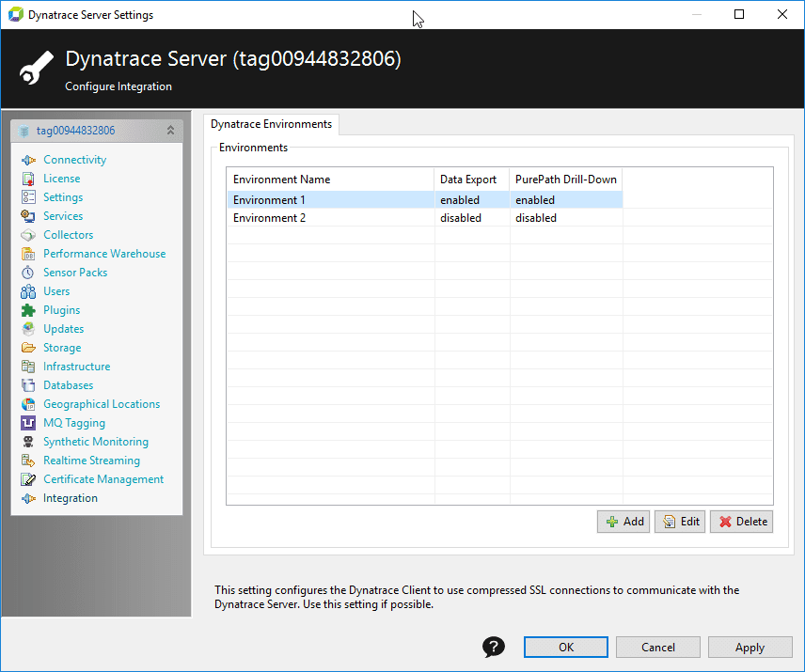The height and width of the screenshot is (672, 805).
Task: Open Certificate Management page
Action: click(x=103, y=479)
